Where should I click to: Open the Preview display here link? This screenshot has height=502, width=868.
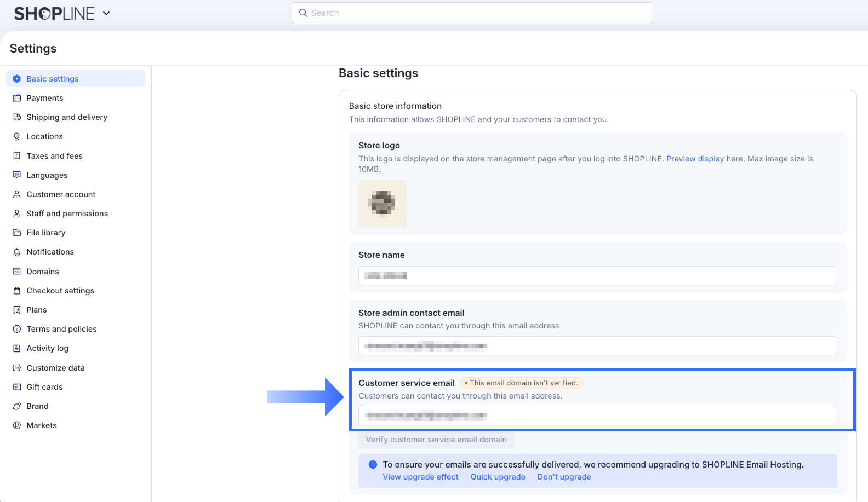[705, 159]
